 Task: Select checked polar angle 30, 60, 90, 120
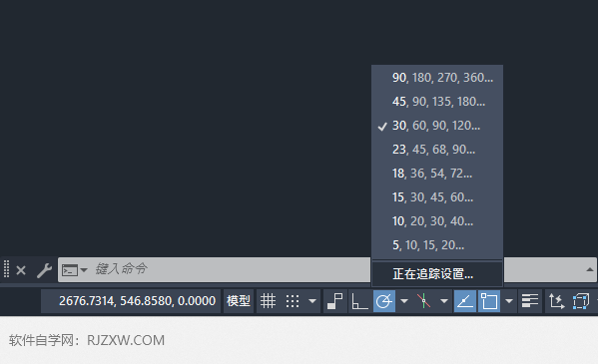click(x=437, y=126)
